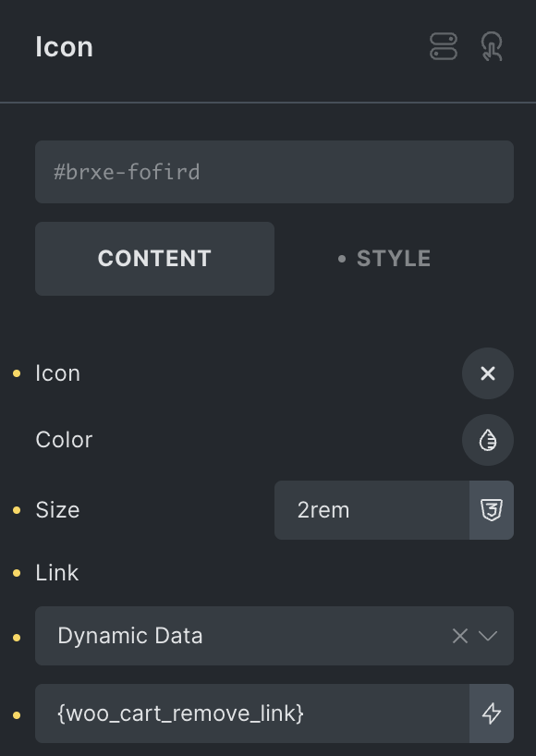Click the yellow dot next to the Icon label
536x756 pixels.
tap(17, 373)
